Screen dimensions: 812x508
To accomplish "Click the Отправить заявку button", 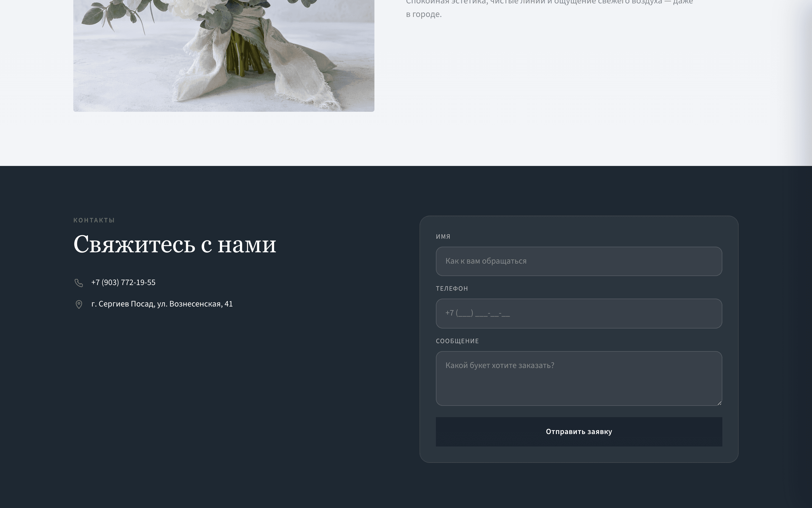I will point(579,432).
